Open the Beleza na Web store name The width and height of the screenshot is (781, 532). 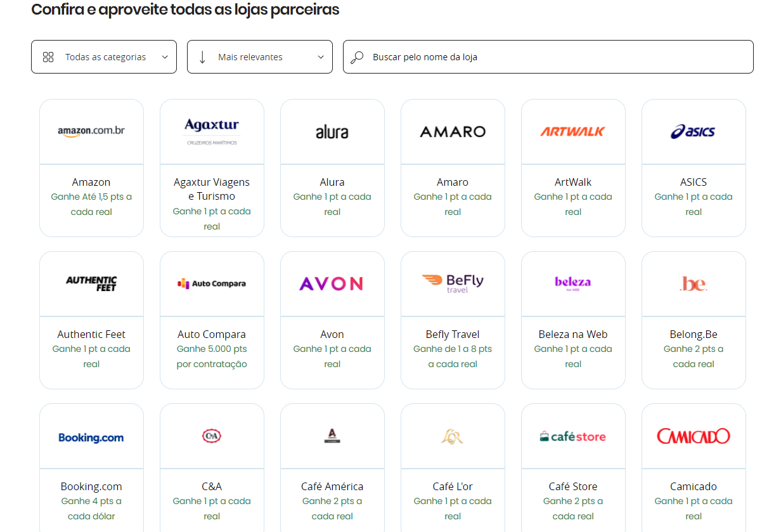pyautogui.click(x=573, y=334)
